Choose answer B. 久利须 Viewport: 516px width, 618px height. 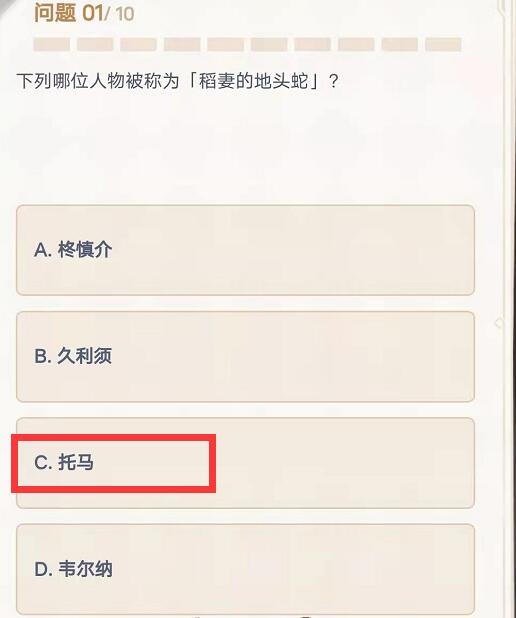pos(245,357)
